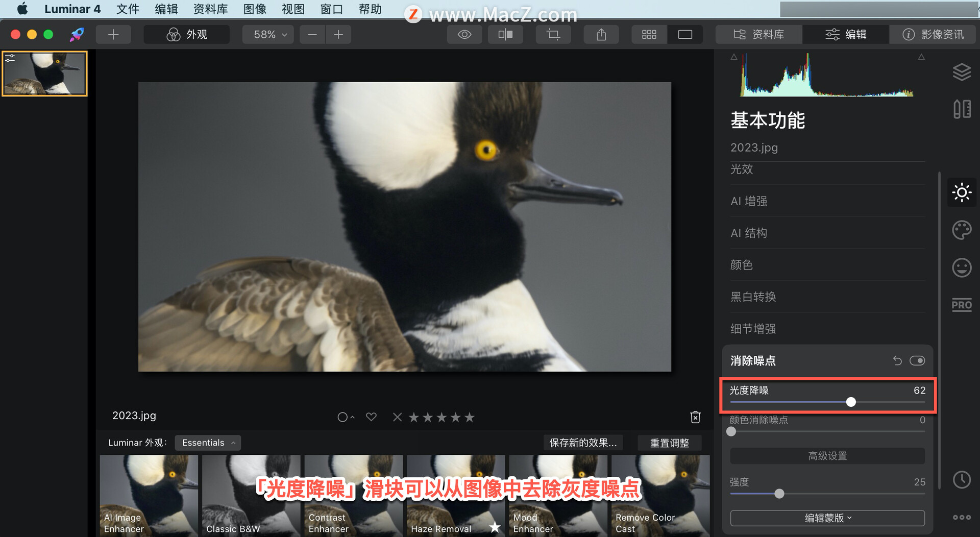Favorite the photo with the heart icon
The image size is (980, 537).
click(x=371, y=417)
